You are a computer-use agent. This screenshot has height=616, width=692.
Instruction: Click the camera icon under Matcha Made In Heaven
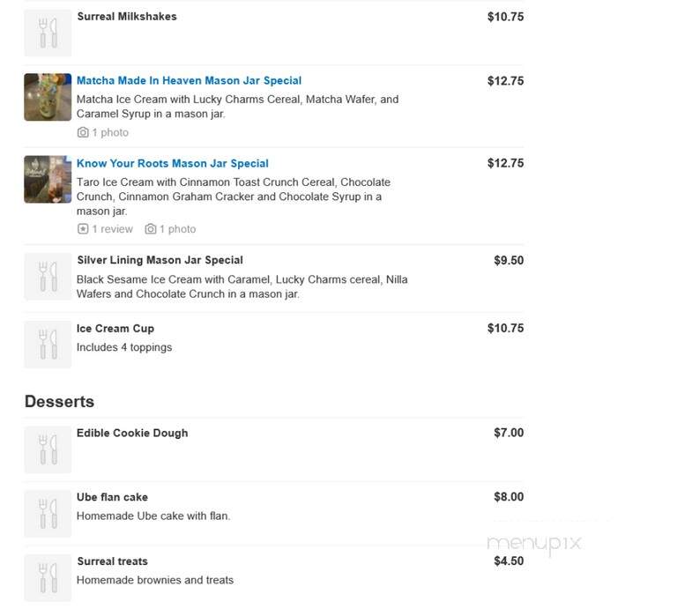point(83,132)
